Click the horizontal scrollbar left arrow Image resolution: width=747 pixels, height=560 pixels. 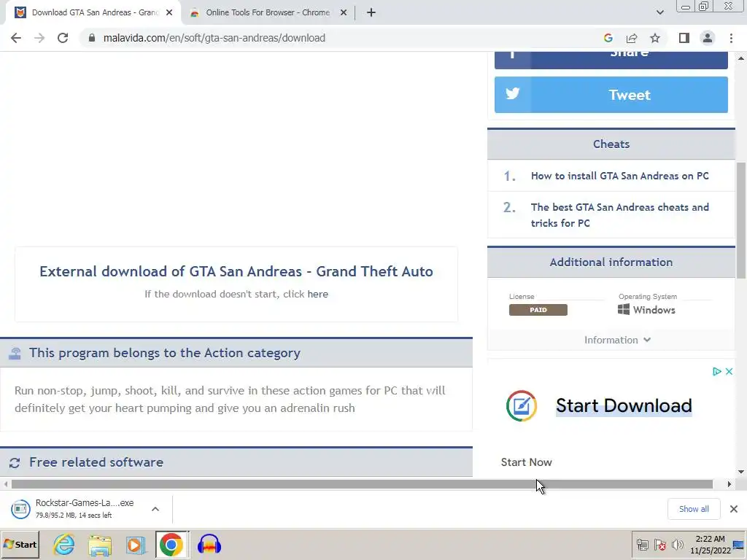coord(5,484)
